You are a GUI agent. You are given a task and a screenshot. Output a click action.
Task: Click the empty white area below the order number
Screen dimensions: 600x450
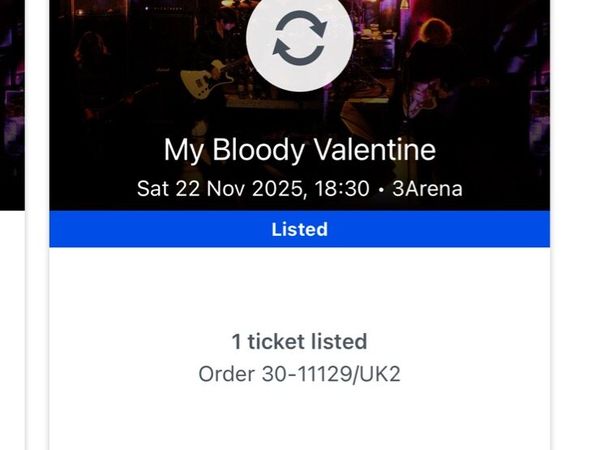[x=299, y=420]
